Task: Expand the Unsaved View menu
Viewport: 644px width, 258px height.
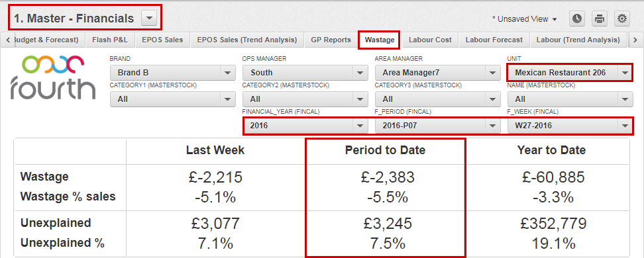Action: click(525, 19)
